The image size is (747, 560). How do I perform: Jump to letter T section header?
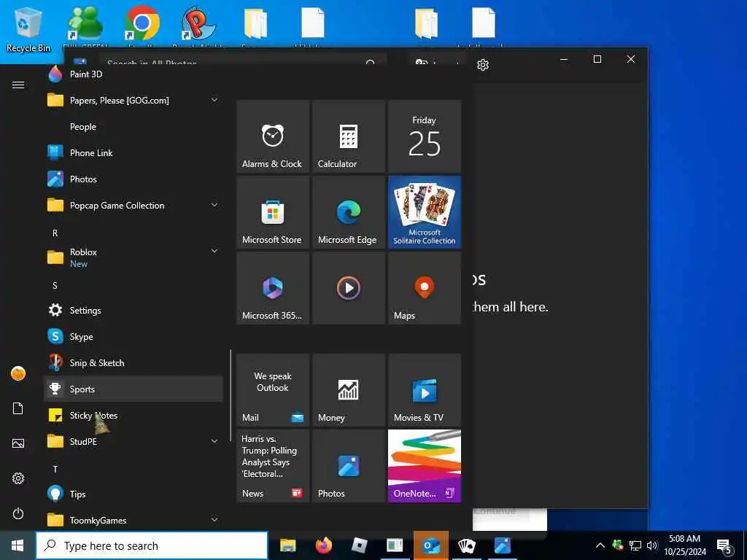pyautogui.click(x=55, y=469)
